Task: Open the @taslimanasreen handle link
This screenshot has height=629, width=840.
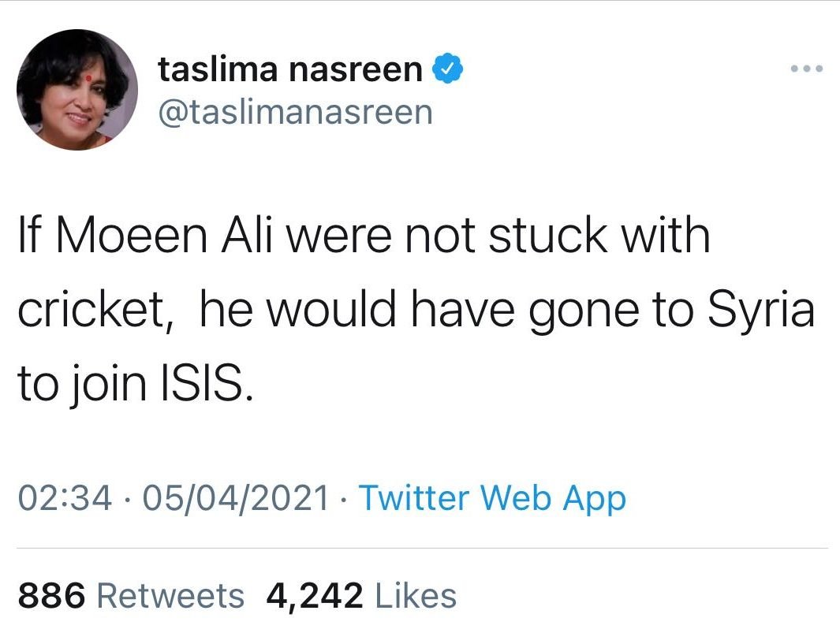Action: coord(295,112)
